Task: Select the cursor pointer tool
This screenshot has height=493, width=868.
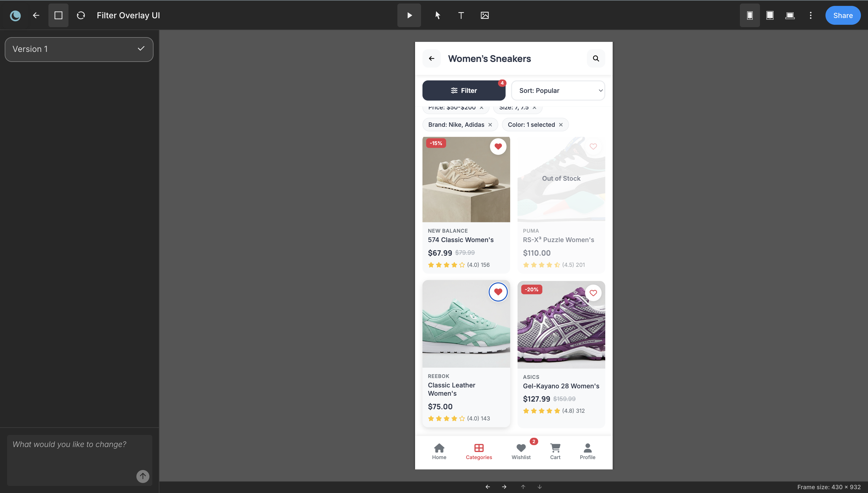Action: tap(438, 15)
